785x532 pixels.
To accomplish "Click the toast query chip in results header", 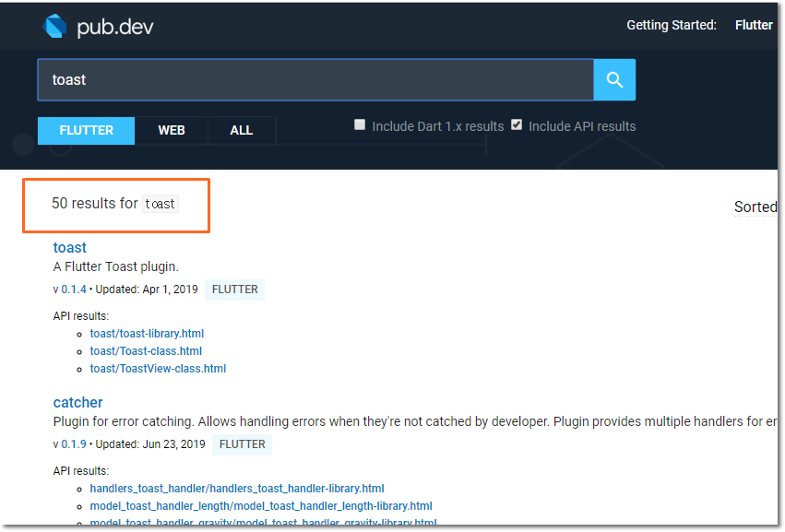I will [161, 204].
